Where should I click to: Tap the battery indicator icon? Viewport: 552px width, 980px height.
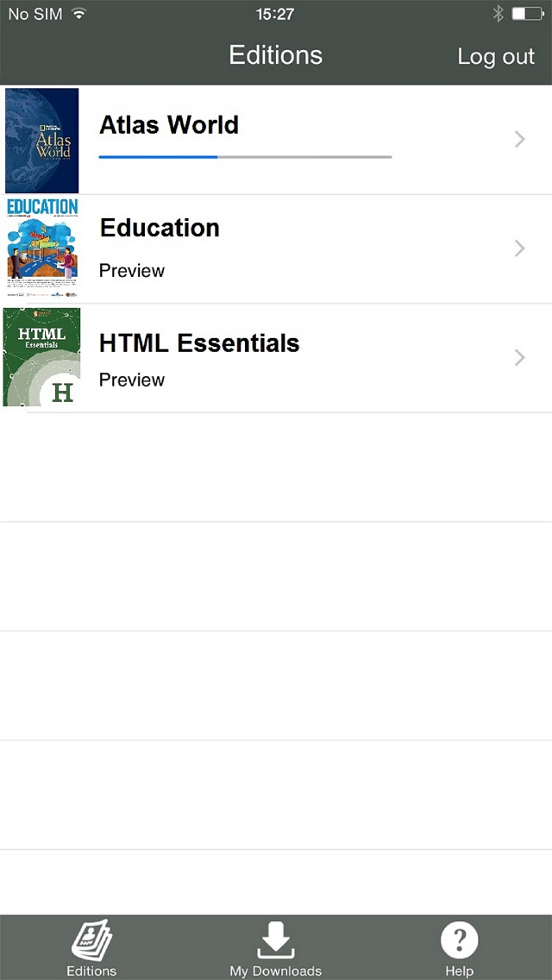pyautogui.click(x=527, y=14)
